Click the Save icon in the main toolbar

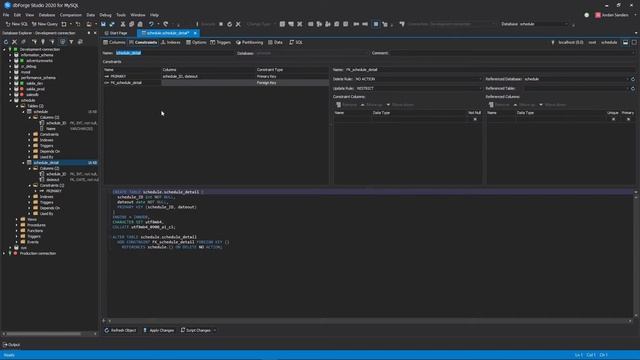[103, 24]
